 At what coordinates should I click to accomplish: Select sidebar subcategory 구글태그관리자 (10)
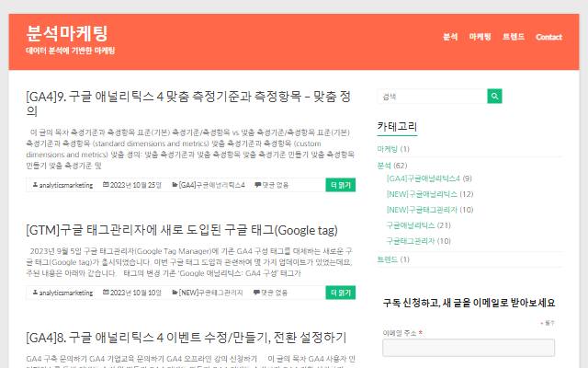pos(411,241)
